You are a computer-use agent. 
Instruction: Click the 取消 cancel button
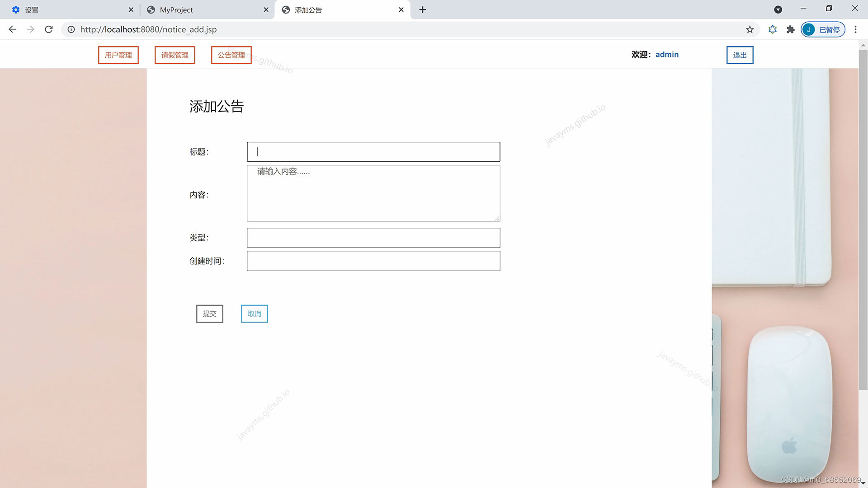click(x=254, y=314)
